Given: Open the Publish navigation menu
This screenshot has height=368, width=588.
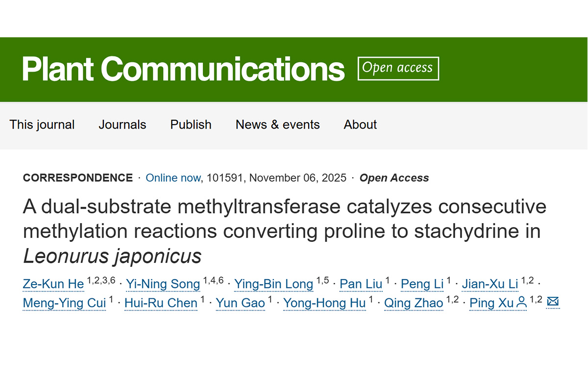Looking at the screenshot, I should (x=191, y=125).
